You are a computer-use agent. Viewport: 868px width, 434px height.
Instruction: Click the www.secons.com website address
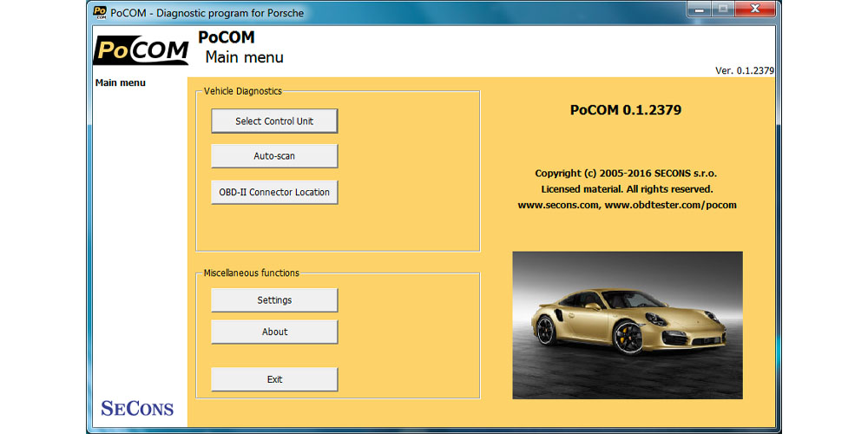click(558, 206)
